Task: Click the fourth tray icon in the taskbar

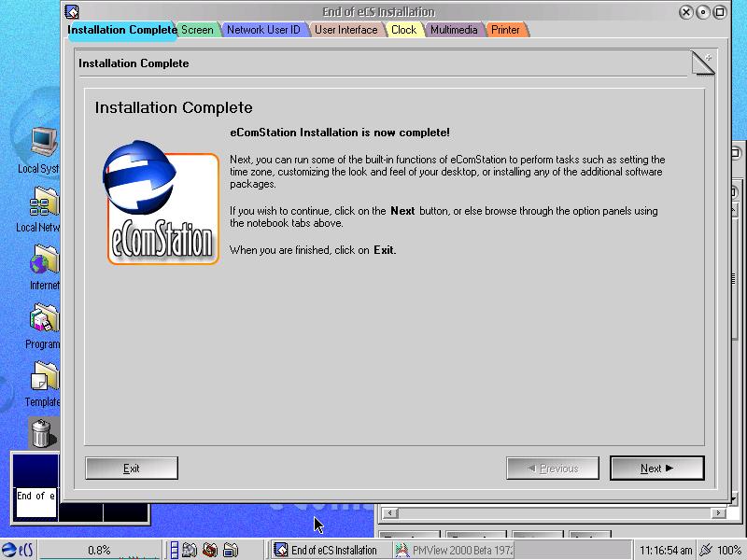Action: pos(231,550)
